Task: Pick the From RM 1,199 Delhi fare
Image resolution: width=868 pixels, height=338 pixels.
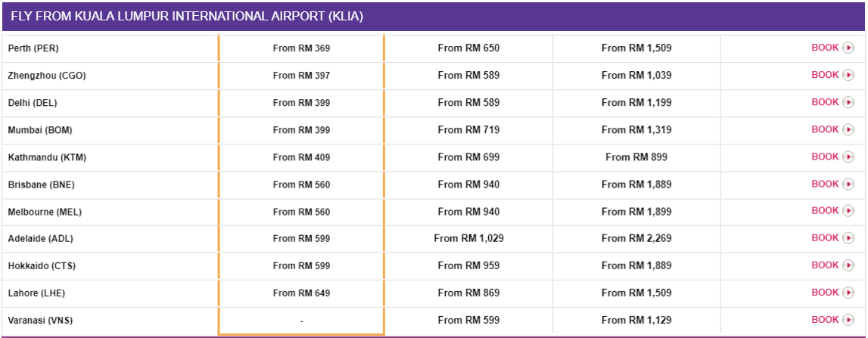Action: pos(636,103)
